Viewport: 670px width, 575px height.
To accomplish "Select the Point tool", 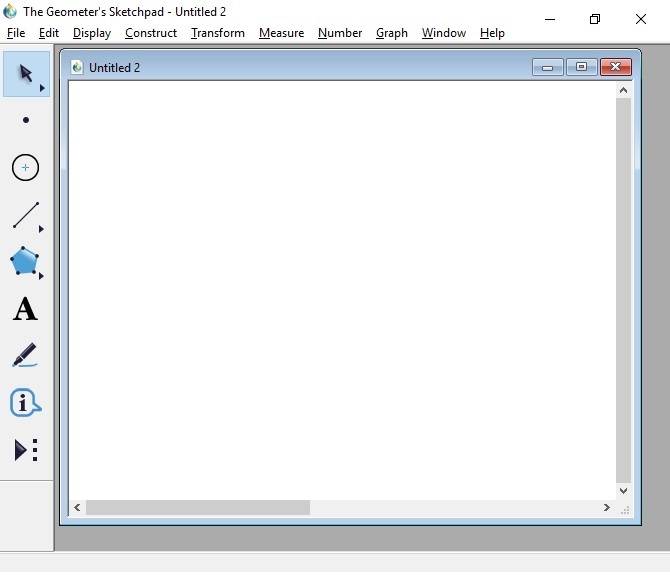I will pos(25,121).
